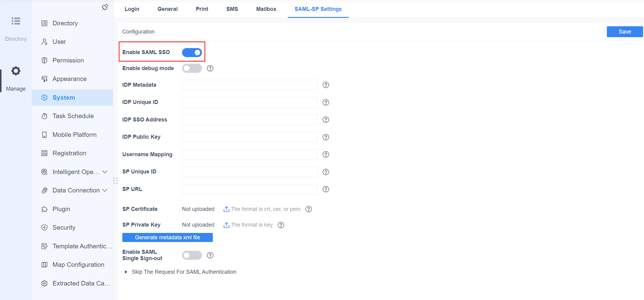Expand Skip The Request For SAML Authentication
The width and height of the screenshot is (644, 300).
(x=126, y=272)
